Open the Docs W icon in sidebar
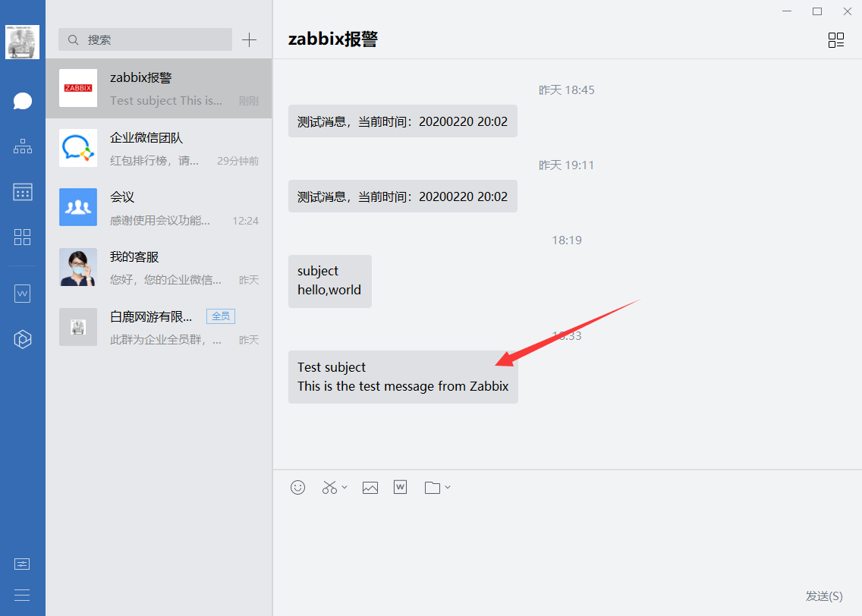This screenshot has height=616, width=862. point(23,294)
